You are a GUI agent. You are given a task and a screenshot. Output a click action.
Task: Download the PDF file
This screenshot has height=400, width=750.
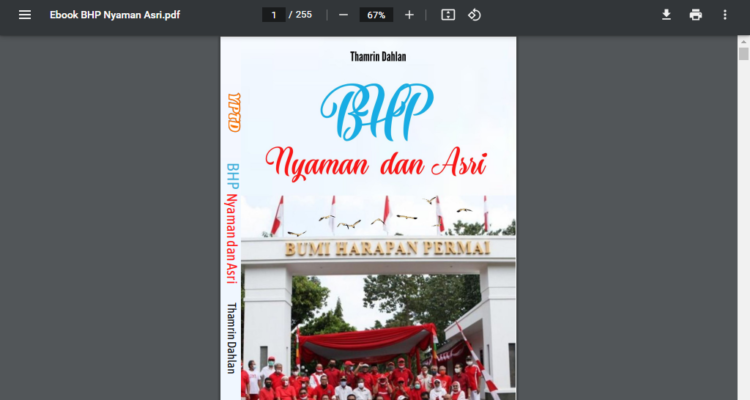[666, 15]
